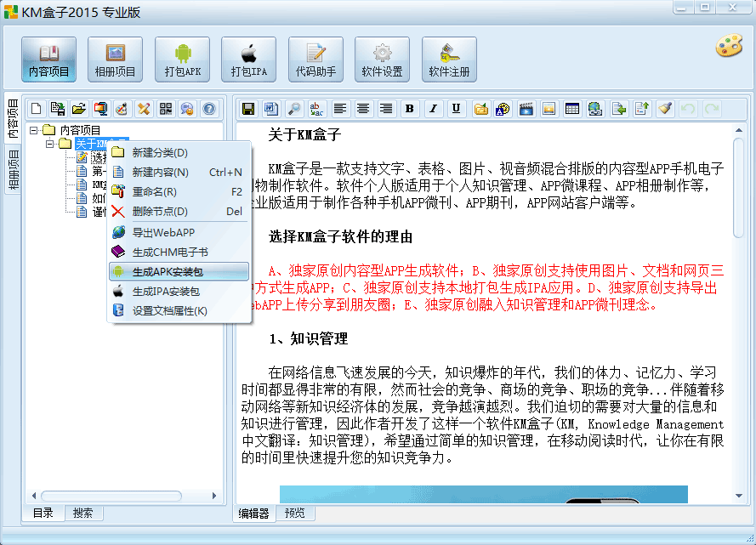Image resolution: width=756 pixels, height=545 pixels.
Task: Click the center align icon
Action: point(363,109)
